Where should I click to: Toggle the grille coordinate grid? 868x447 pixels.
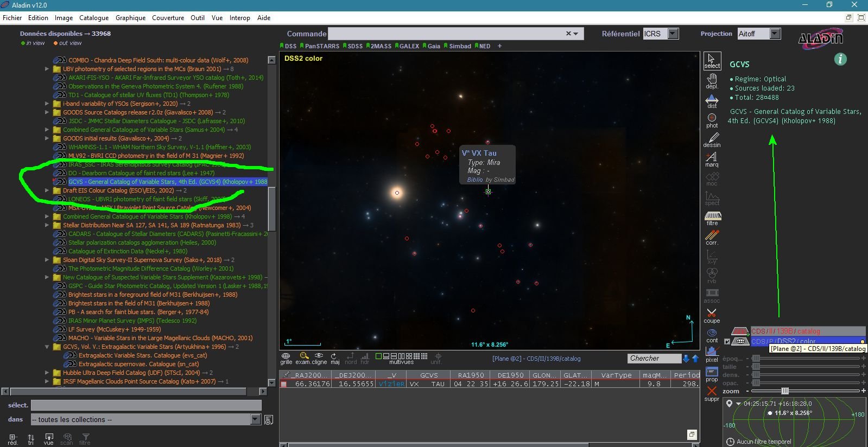[x=286, y=359]
